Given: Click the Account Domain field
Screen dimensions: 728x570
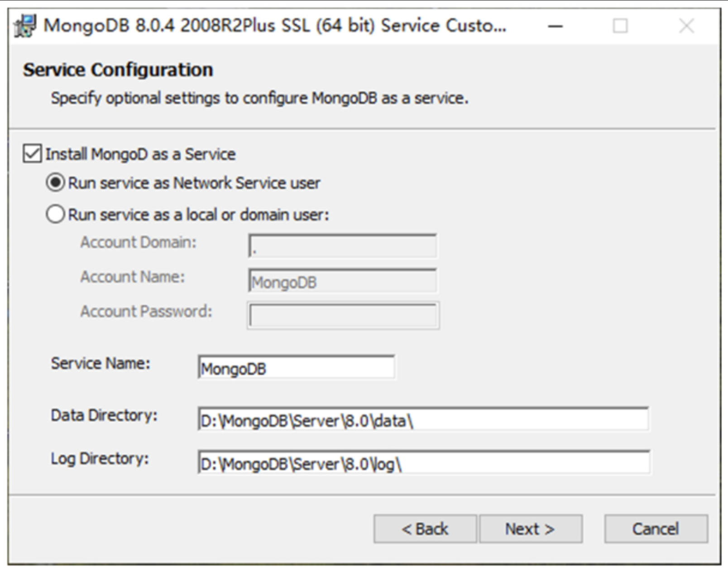Looking at the screenshot, I should coord(343,246).
